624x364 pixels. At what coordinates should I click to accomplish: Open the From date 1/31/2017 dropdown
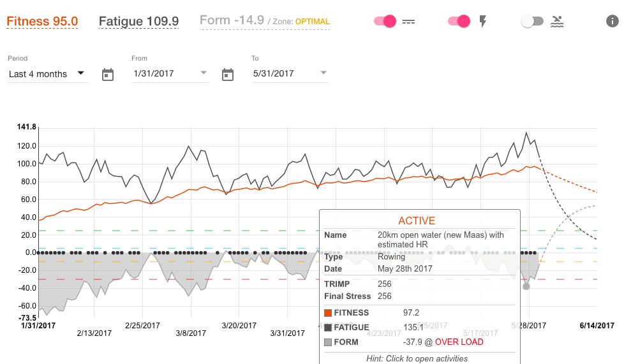pos(170,74)
